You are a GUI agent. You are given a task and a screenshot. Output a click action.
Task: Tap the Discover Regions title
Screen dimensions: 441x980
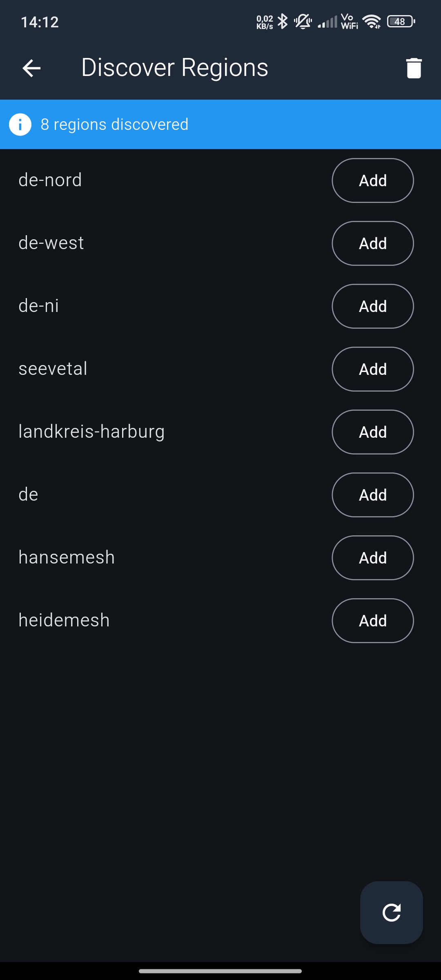click(x=174, y=68)
